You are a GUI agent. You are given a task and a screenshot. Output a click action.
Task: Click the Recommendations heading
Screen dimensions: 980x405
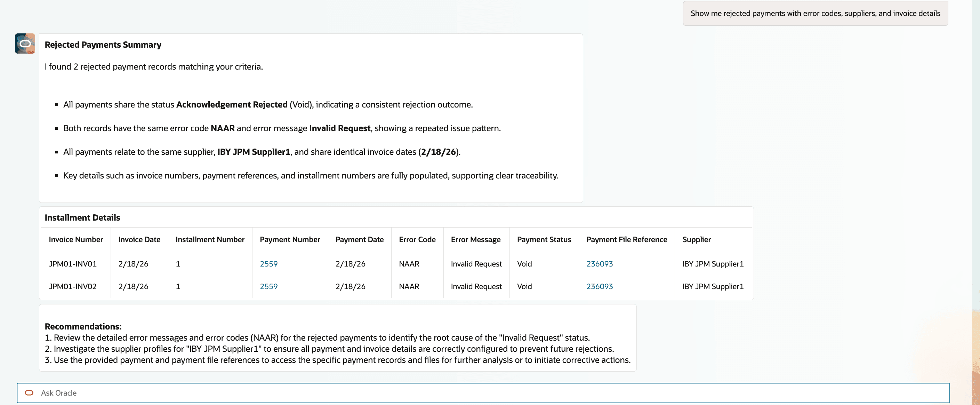(83, 326)
